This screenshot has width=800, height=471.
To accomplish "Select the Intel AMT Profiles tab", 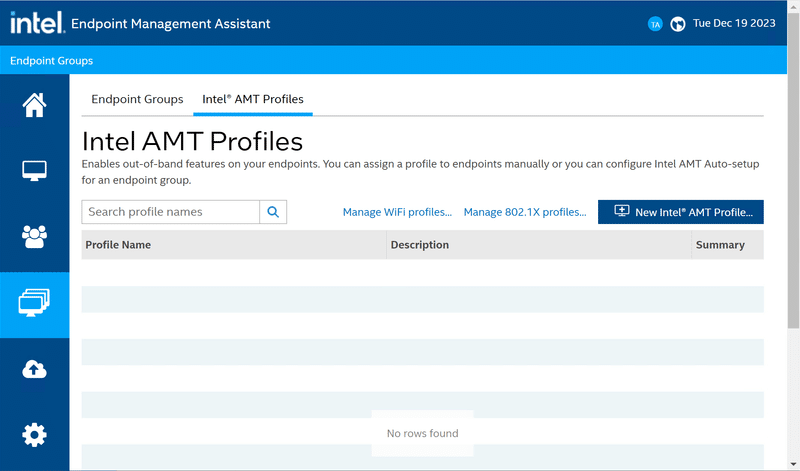I will [253, 100].
